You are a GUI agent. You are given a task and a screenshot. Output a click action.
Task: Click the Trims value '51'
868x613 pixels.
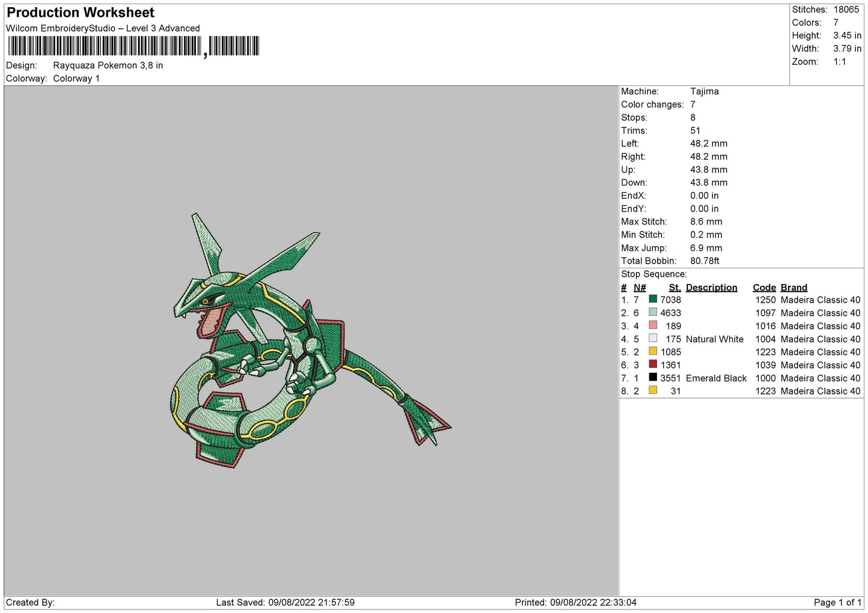coord(695,130)
